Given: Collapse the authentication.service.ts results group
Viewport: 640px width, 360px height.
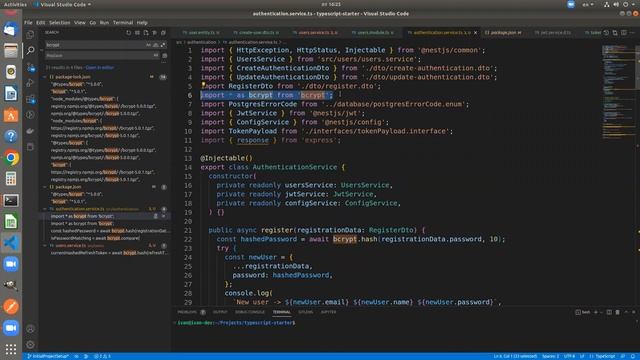Looking at the screenshot, I should [45, 209].
